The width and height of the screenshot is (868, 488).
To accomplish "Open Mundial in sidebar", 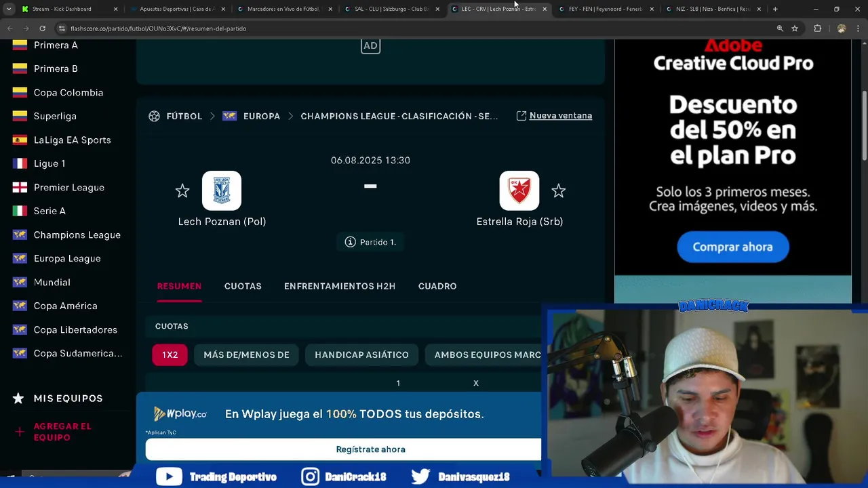I will pyautogui.click(x=52, y=282).
